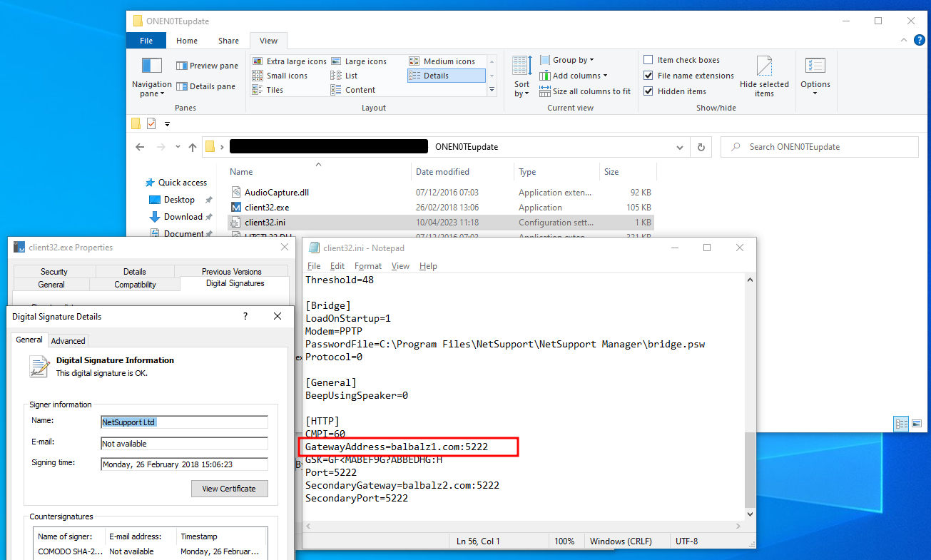Open the Compatibility tab in Properties
Screen dimensions: 931x560
(x=135, y=285)
